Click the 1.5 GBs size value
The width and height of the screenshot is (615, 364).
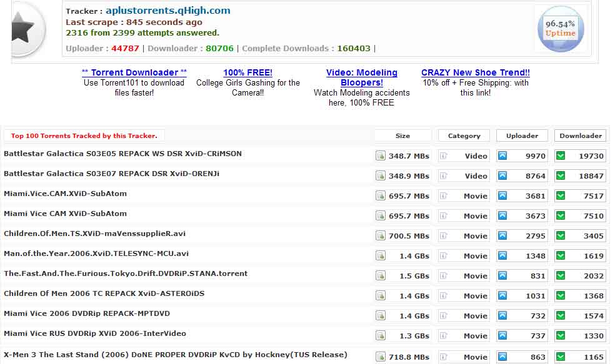tap(414, 276)
